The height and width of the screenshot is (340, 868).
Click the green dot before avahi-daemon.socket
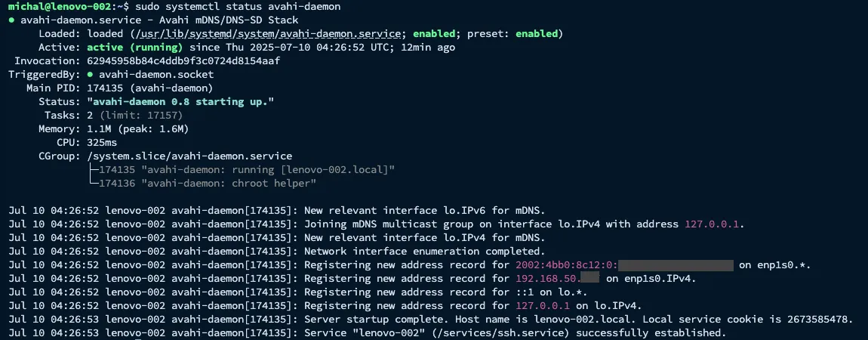coord(91,75)
